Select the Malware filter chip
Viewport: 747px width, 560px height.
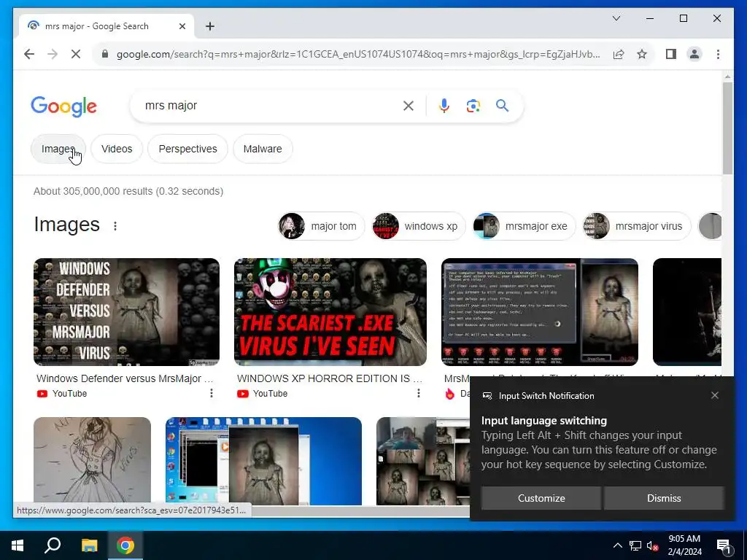[x=263, y=149]
